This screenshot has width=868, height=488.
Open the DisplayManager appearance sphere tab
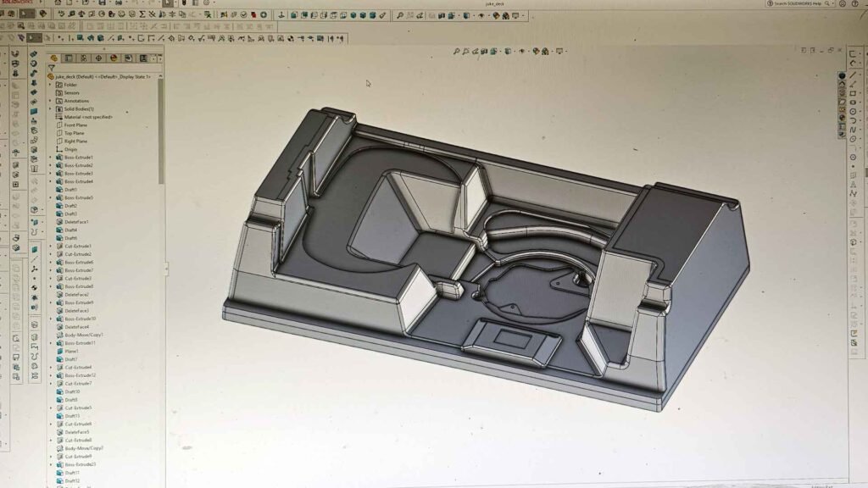[x=114, y=58]
